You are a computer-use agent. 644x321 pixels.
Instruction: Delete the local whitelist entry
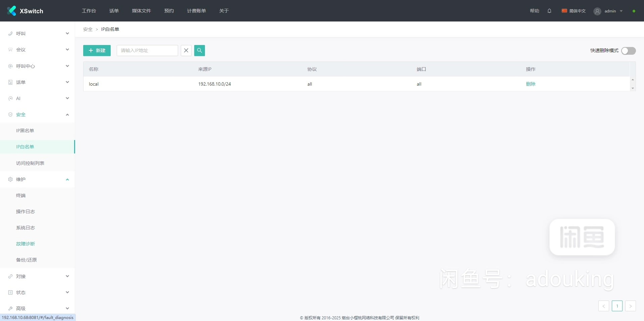(x=531, y=84)
